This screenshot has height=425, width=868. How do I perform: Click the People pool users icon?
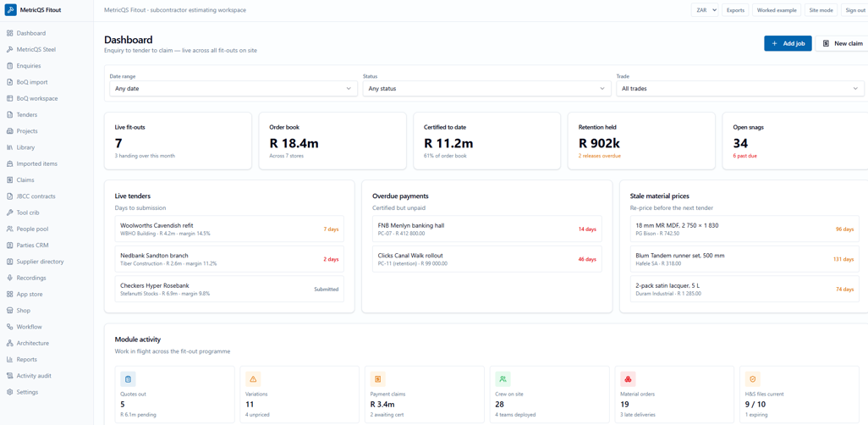tap(9, 229)
